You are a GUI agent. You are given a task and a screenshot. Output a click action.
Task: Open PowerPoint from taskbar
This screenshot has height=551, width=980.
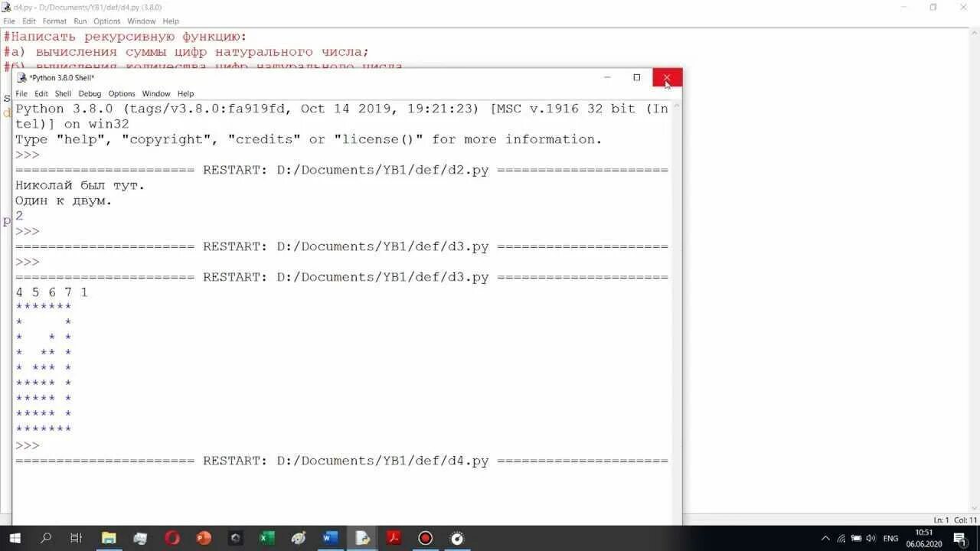pos(203,538)
